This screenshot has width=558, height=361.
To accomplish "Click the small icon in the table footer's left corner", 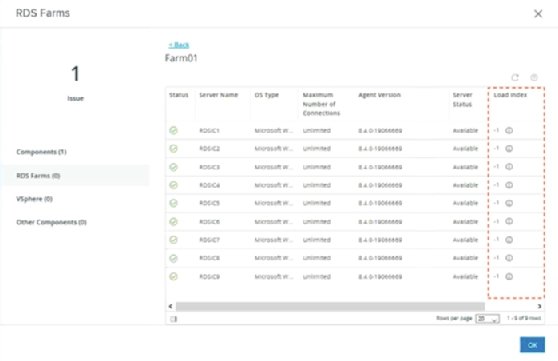I will point(173,319).
